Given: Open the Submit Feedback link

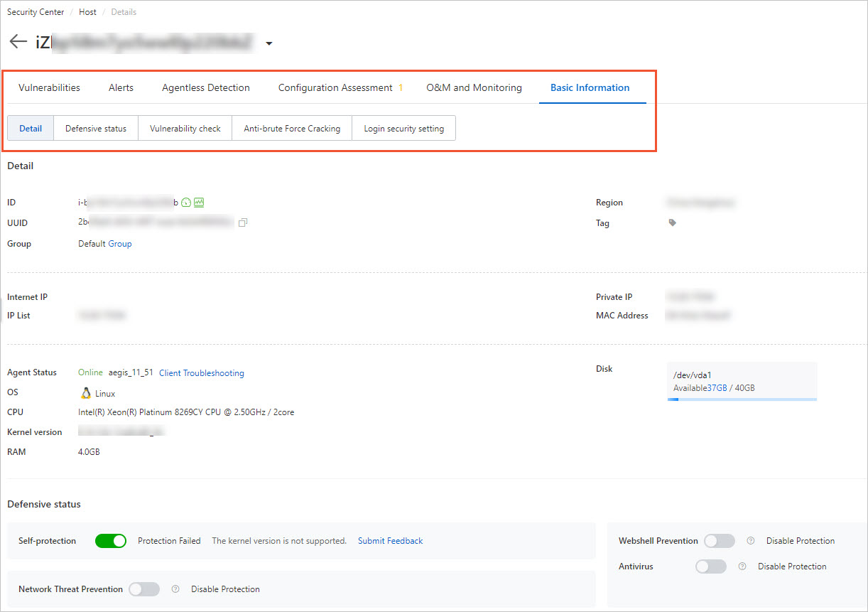Looking at the screenshot, I should pos(390,541).
